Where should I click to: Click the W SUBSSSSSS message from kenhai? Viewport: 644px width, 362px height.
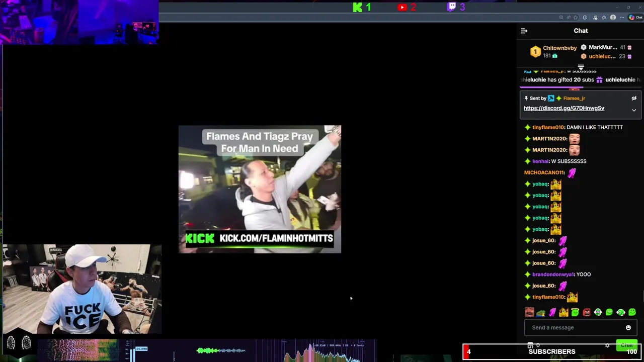point(569,161)
